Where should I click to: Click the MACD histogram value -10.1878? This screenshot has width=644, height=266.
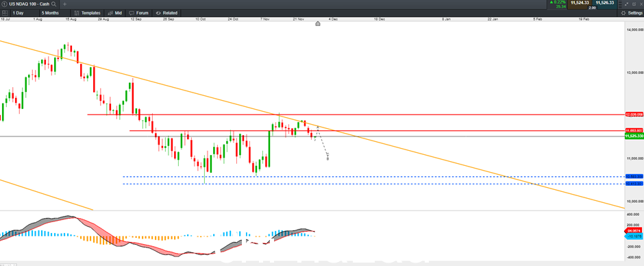[x=634, y=237]
